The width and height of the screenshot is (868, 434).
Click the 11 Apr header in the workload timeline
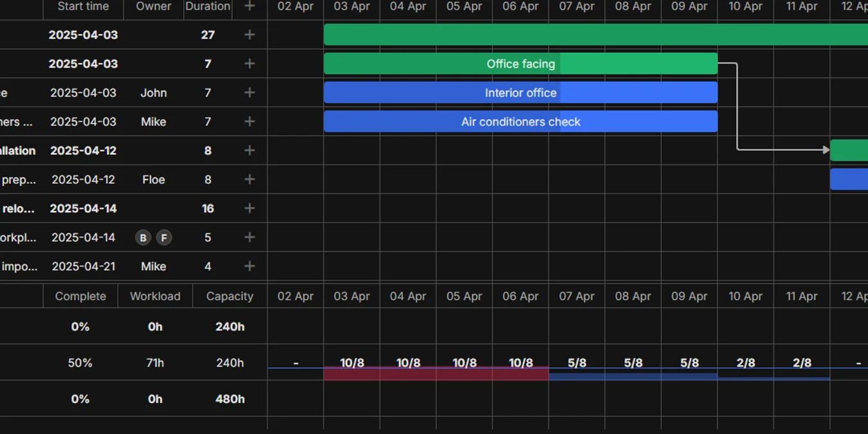tap(802, 296)
